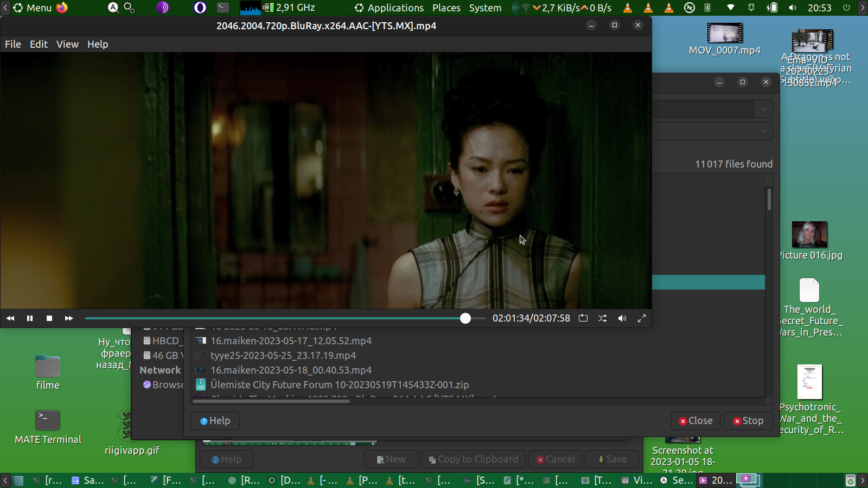Open the battery power indicator
The height and width of the screenshot is (488, 868).
772,8
